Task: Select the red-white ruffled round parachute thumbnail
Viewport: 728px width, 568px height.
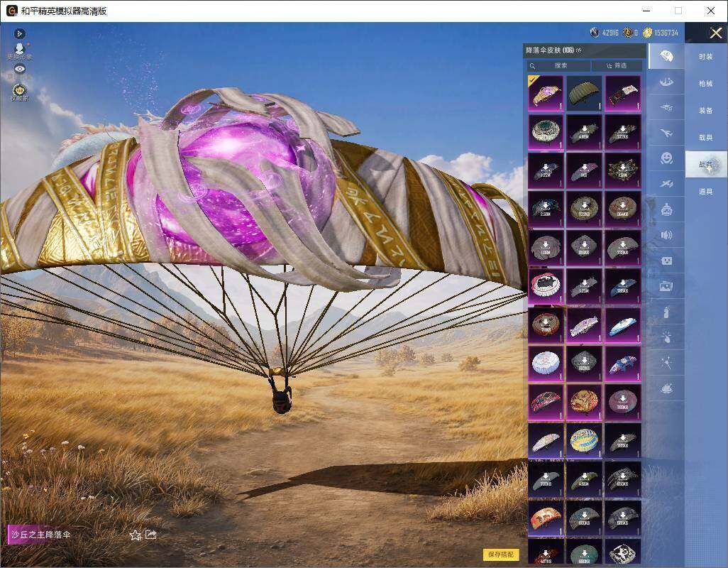Action: point(546,285)
